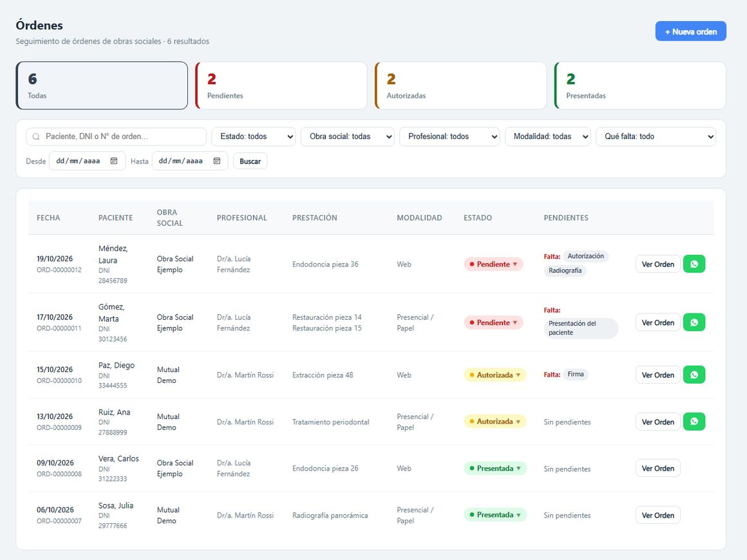Select the Todas summary card
Image resolution: width=747 pixels, height=560 pixels.
102,86
